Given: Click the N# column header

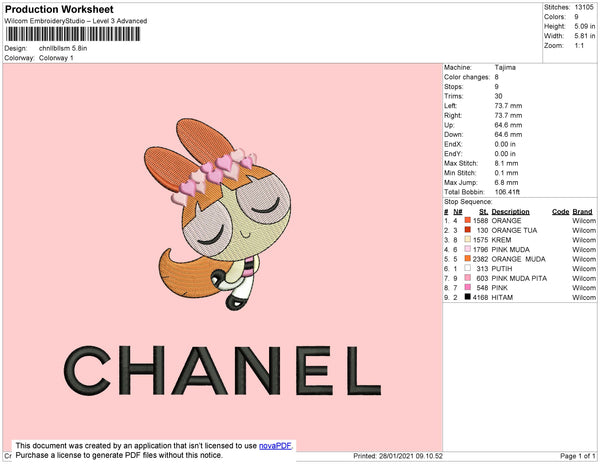Looking at the screenshot, I should (x=458, y=212).
